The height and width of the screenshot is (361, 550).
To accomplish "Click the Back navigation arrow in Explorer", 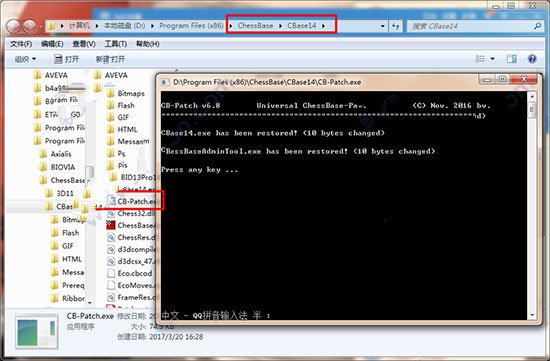I will pos(14,26).
